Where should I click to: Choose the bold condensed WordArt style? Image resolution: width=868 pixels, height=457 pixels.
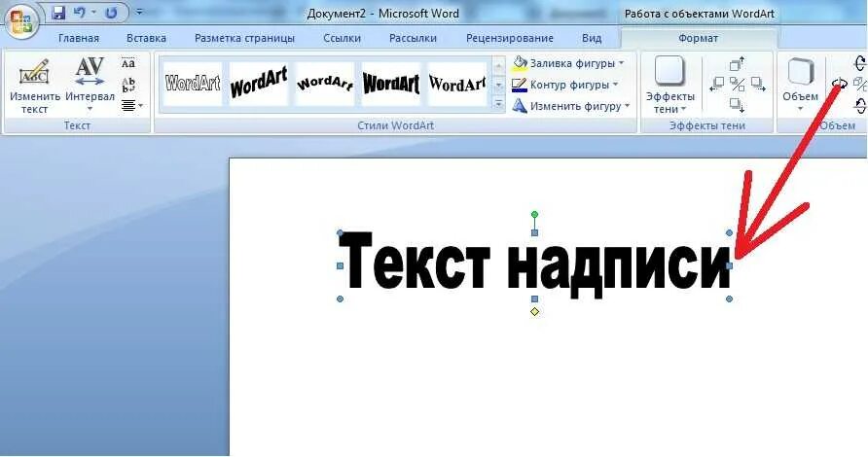pos(391,84)
